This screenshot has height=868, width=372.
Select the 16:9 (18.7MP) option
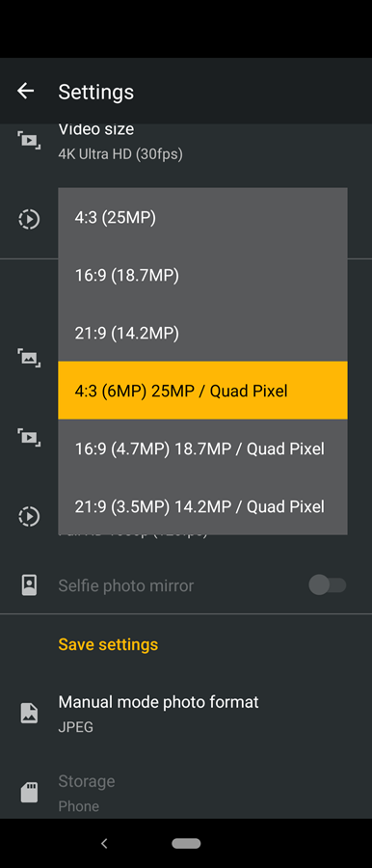click(x=202, y=275)
